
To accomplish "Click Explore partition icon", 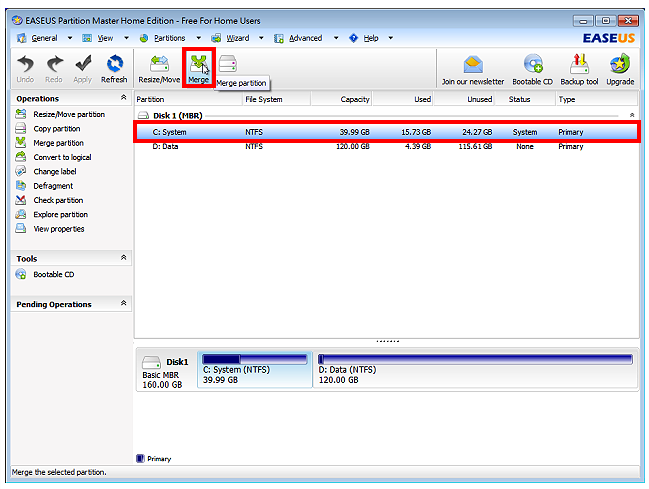I will point(21,214).
